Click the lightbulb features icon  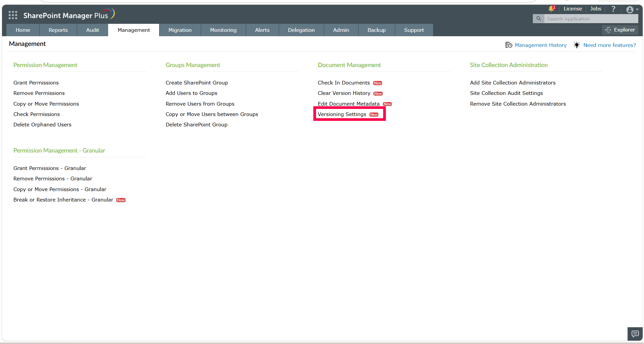pos(577,45)
